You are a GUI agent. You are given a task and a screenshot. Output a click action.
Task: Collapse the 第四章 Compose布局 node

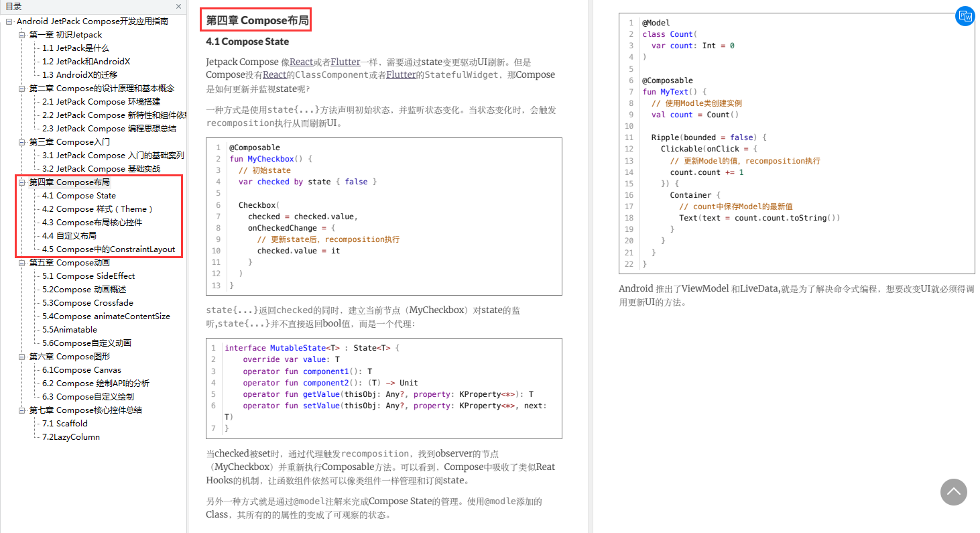[22, 182]
